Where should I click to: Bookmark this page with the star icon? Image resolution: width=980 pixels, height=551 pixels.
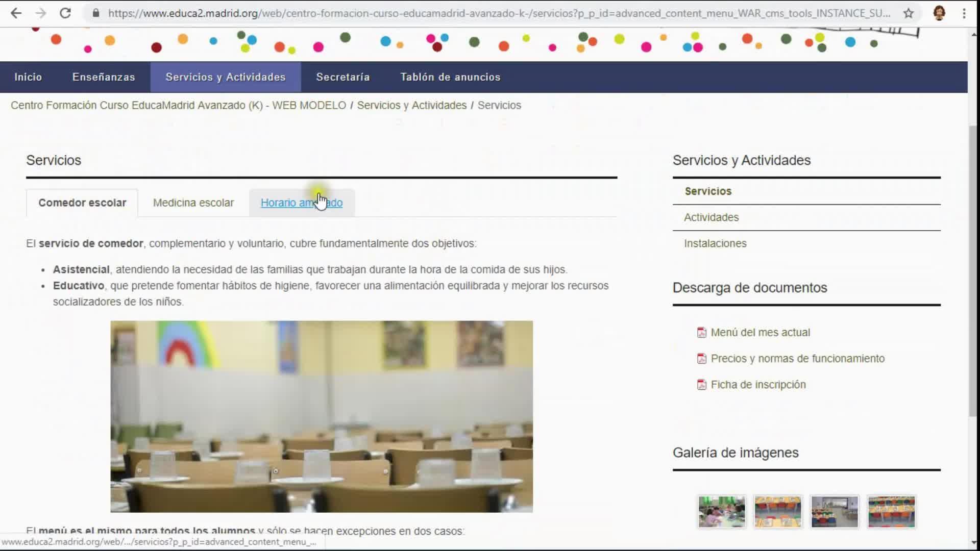click(x=909, y=13)
